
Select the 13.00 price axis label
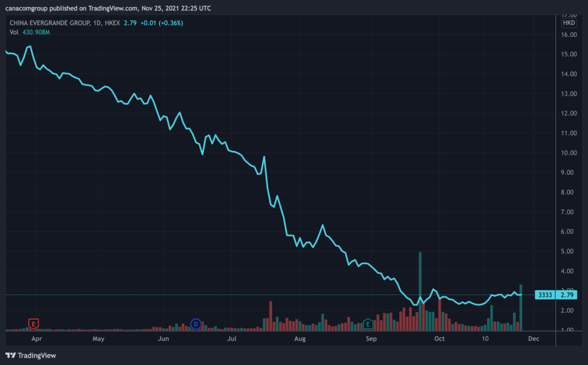(x=569, y=94)
